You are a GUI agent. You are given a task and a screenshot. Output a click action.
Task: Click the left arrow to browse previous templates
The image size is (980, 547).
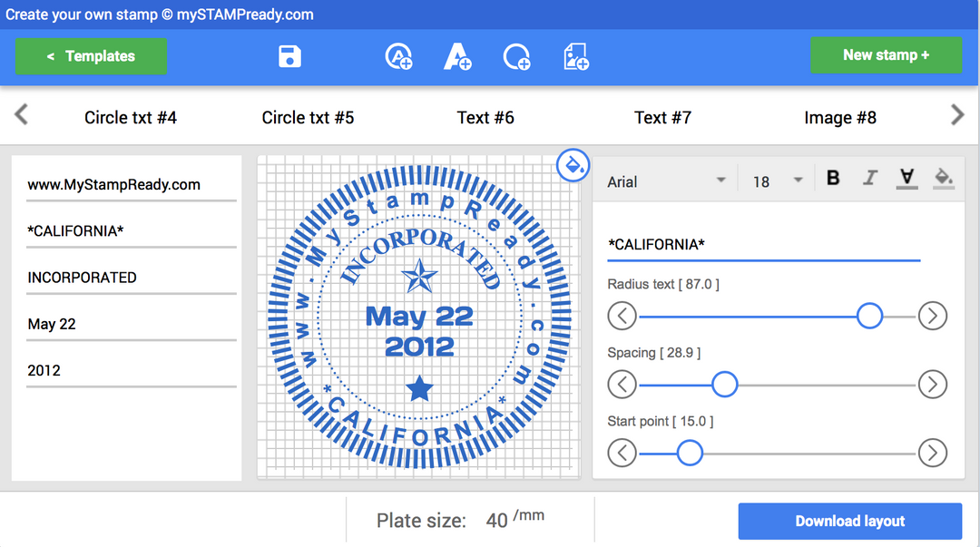click(x=20, y=115)
